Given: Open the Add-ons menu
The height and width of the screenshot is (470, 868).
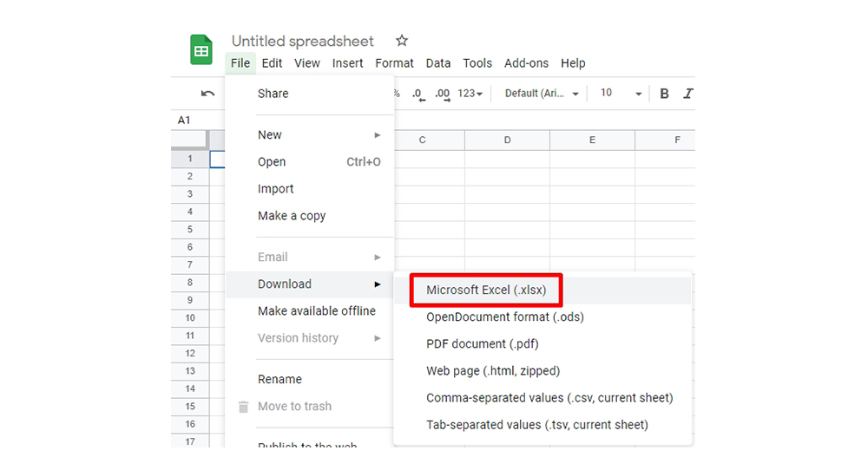Looking at the screenshot, I should [x=526, y=63].
